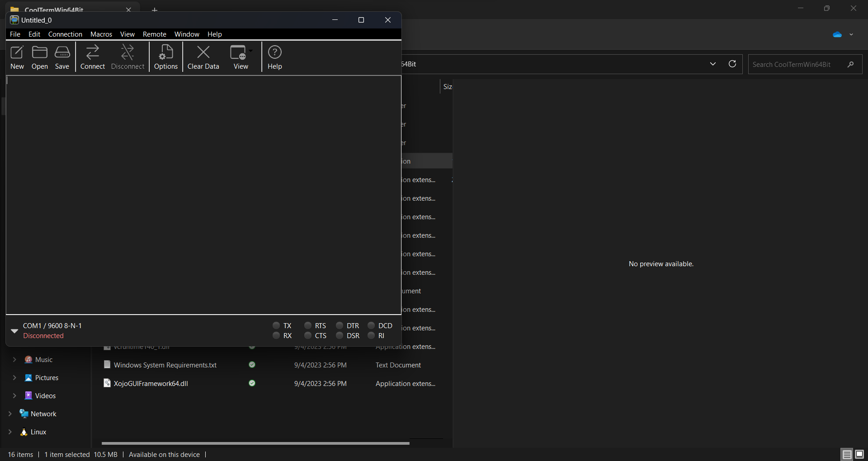Click the TX status indicator

(276, 325)
